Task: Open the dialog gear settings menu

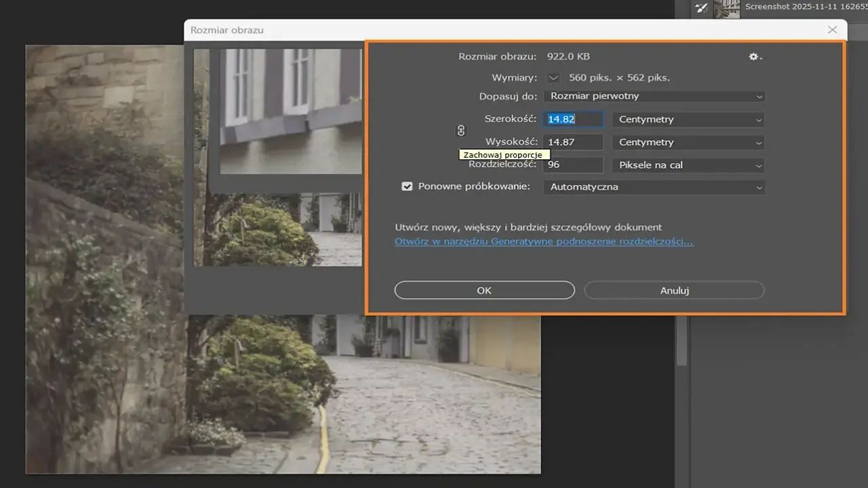Action: pos(755,57)
